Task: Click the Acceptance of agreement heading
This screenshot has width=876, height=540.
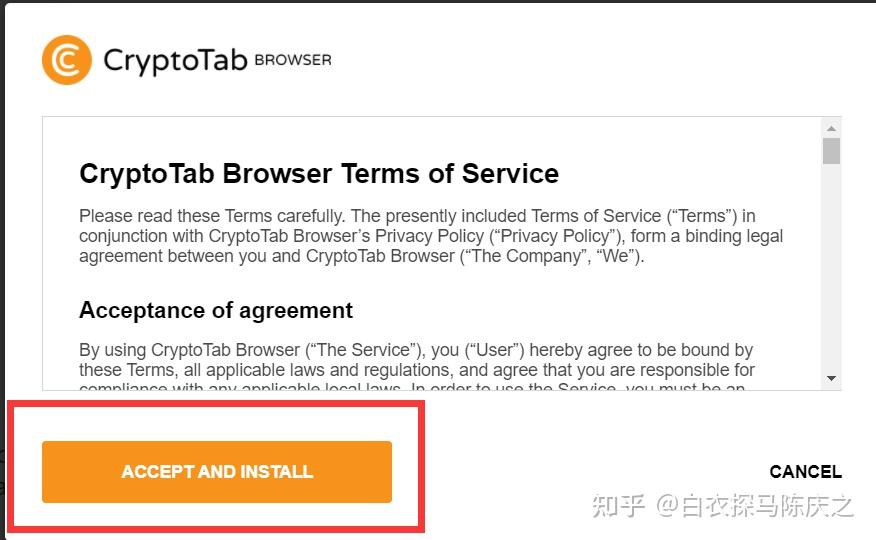Action: click(x=216, y=310)
